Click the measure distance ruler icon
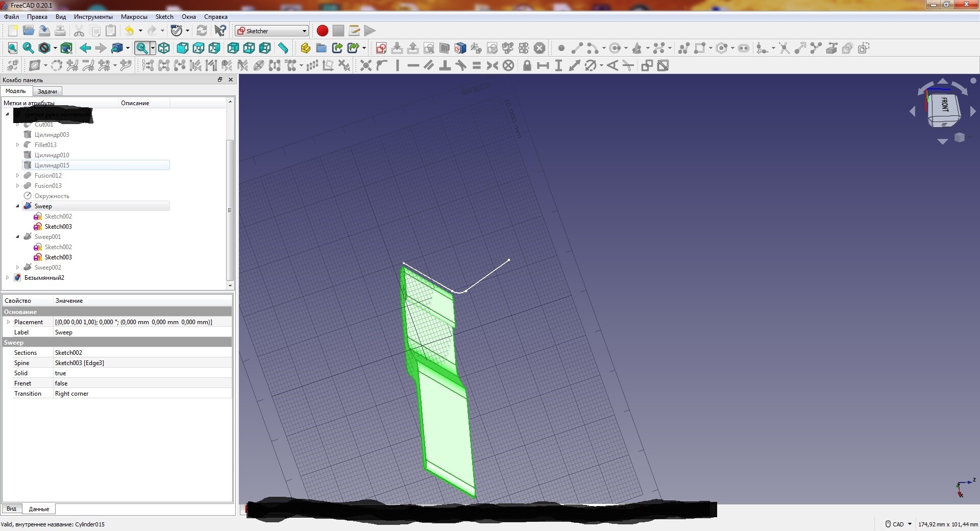The image size is (980, 531). [x=283, y=48]
